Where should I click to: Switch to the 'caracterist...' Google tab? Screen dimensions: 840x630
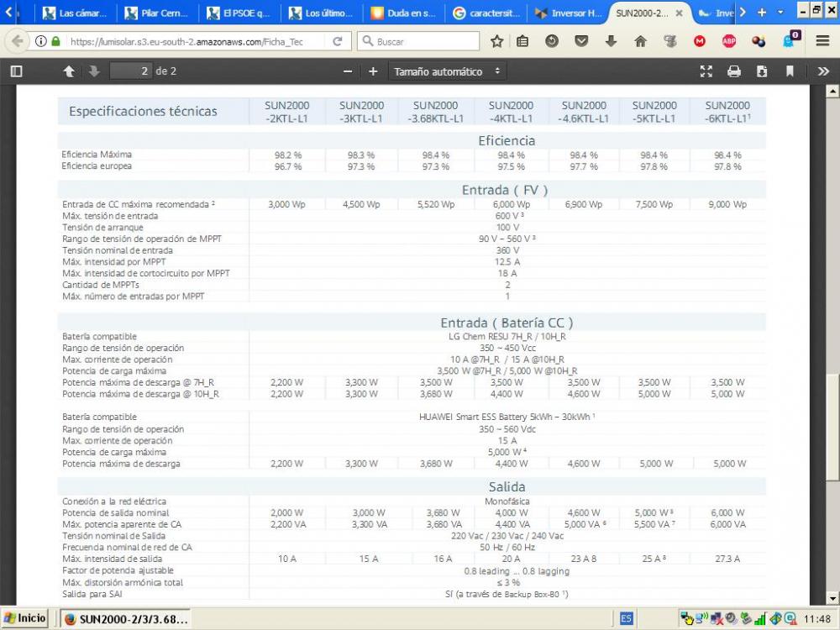click(x=486, y=13)
